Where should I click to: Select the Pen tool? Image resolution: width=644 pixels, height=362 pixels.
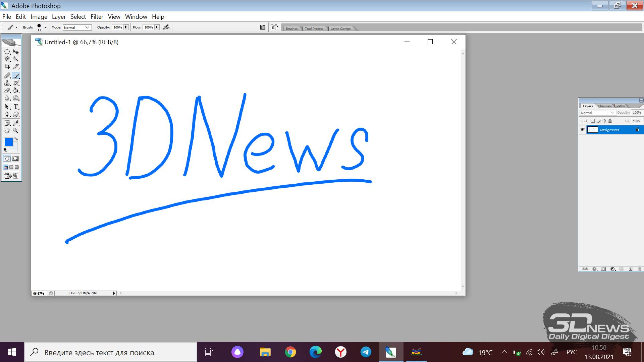(x=7, y=114)
